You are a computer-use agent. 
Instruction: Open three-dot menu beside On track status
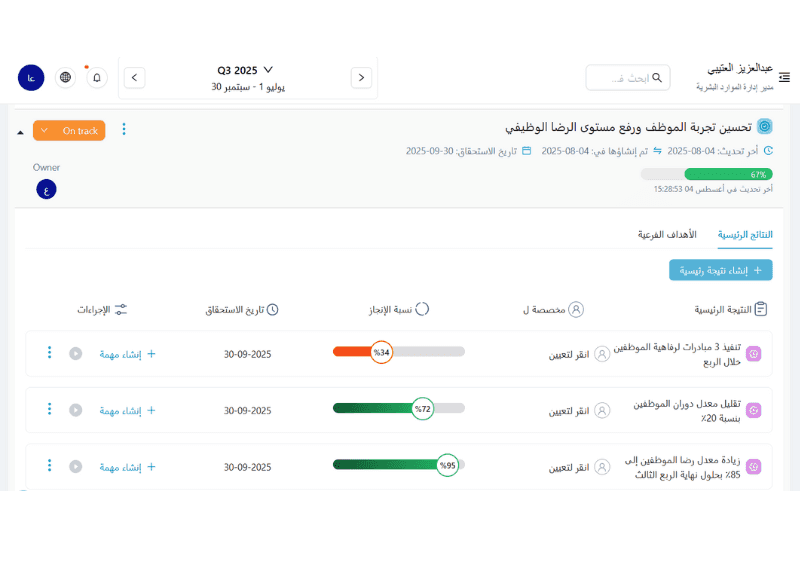(124, 129)
